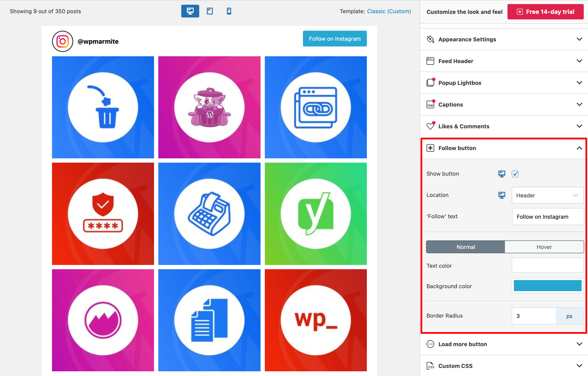Open the red shield password post thumbnail

point(103,214)
